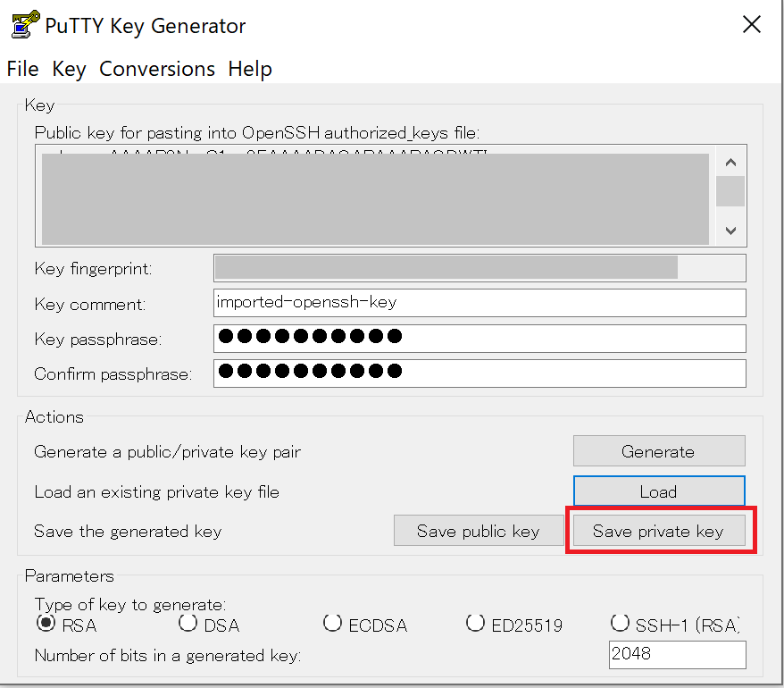Close the PuTTY Key Generator window
Image resolution: width=784 pixels, height=688 pixels.
752,25
